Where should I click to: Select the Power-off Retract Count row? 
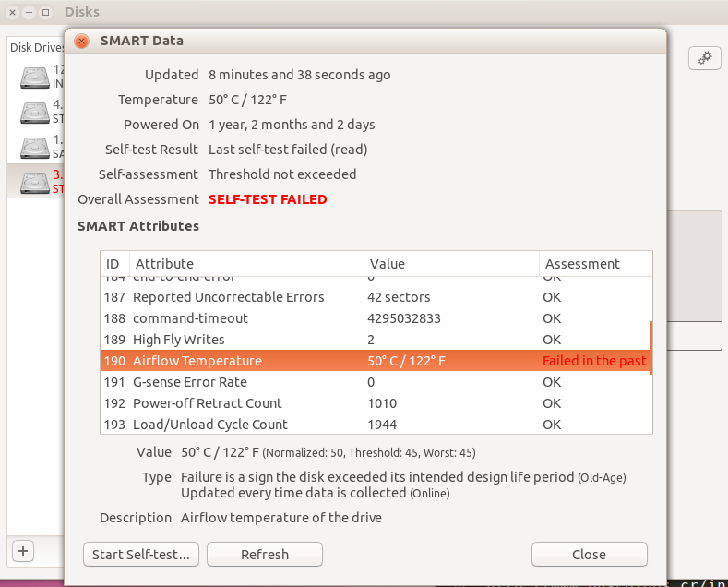coord(375,403)
